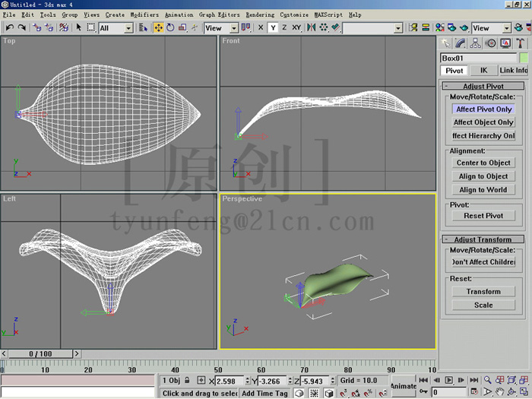Open the Modifiers menu
This screenshot has height=399, width=532.
click(144, 14)
